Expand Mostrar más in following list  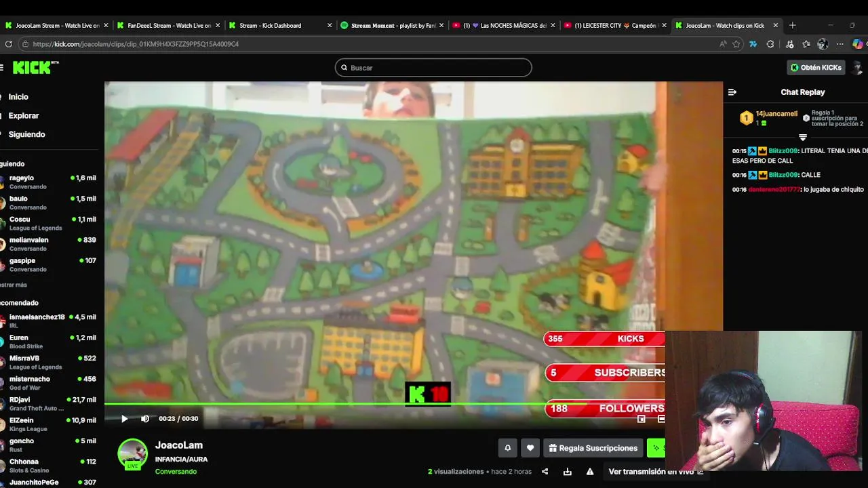[x=14, y=285]
